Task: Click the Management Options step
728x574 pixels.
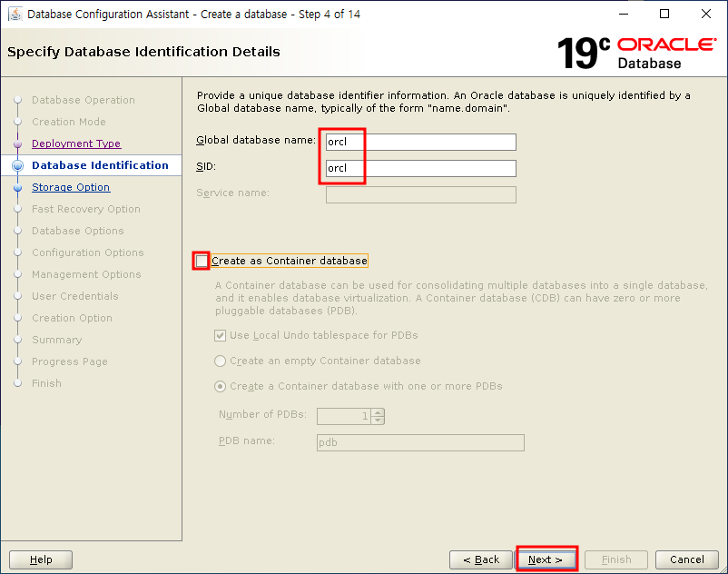Action: point(86,274)
